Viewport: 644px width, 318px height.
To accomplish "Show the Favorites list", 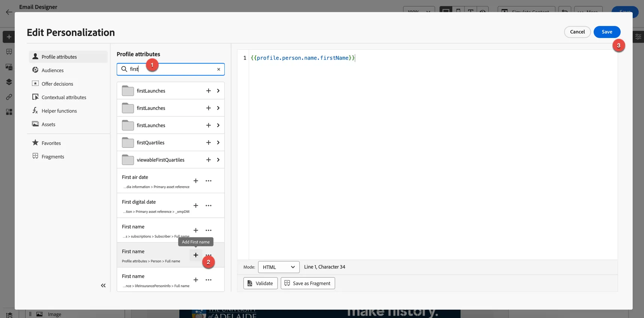I will 68,143.
